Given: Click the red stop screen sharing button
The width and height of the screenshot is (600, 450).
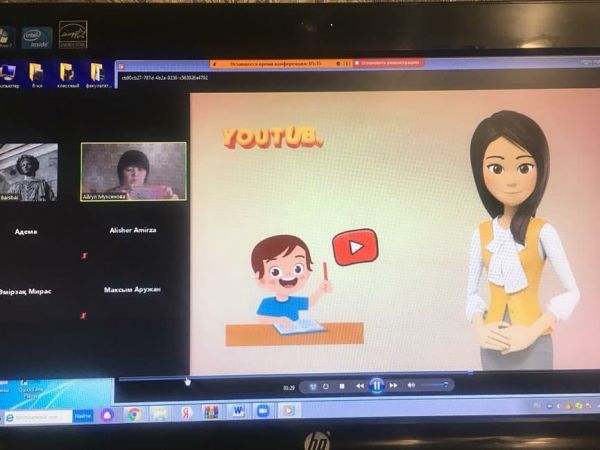Looking at the screenshot, I should (x=387, y=62).
